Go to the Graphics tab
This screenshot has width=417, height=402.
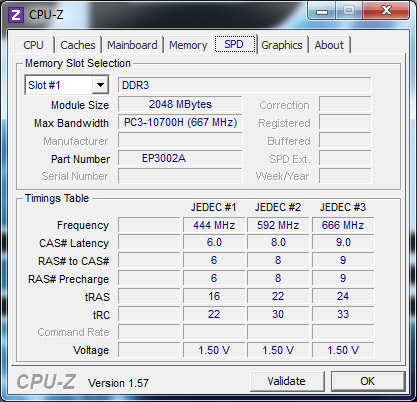(282, 45)
